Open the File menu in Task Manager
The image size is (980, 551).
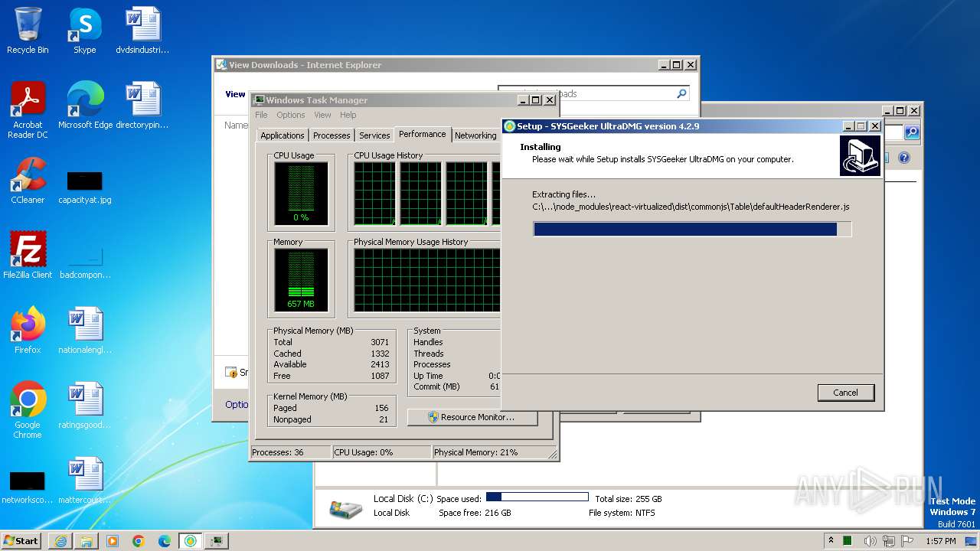(x=261, y=115)
